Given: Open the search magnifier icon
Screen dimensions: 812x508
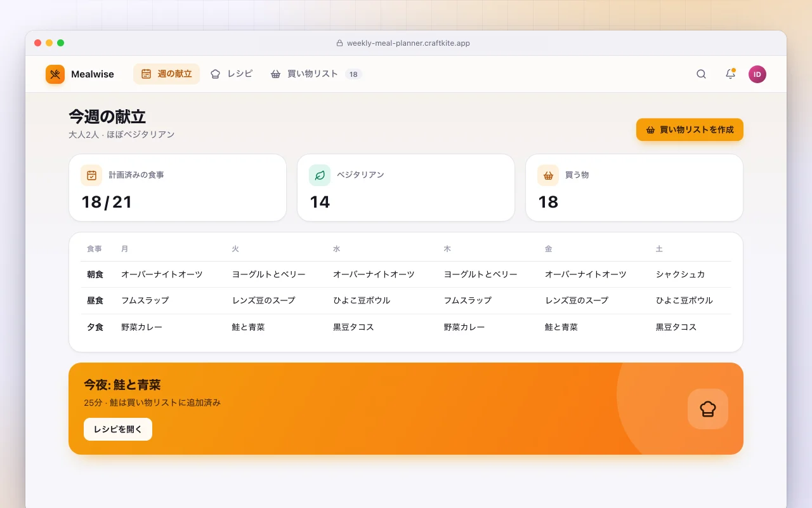Looking at the screenshot, I should 701,74.
